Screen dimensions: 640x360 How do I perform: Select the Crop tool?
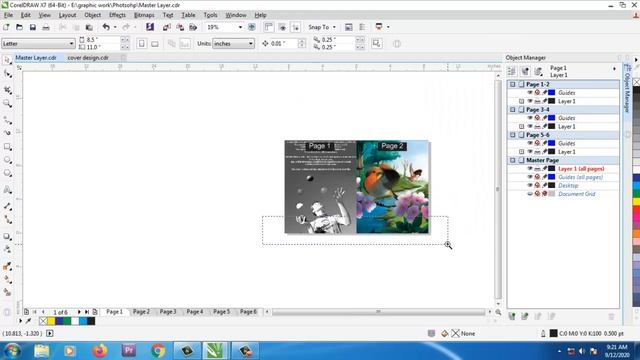[x=7, y=90]
